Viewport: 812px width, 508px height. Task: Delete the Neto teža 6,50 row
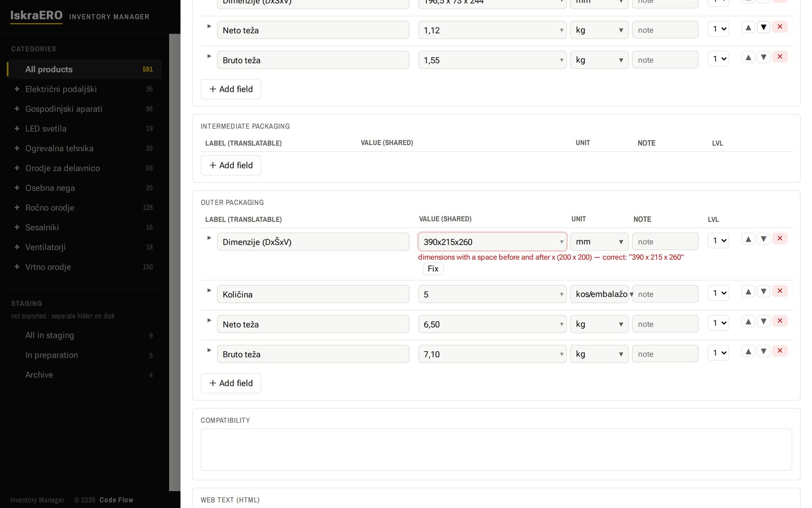[780, 321]
